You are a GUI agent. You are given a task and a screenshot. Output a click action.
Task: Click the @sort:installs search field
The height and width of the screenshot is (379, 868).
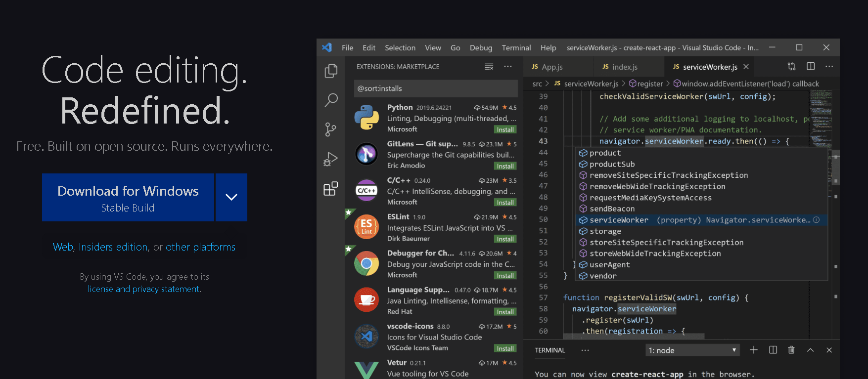[x=436, y=88]
